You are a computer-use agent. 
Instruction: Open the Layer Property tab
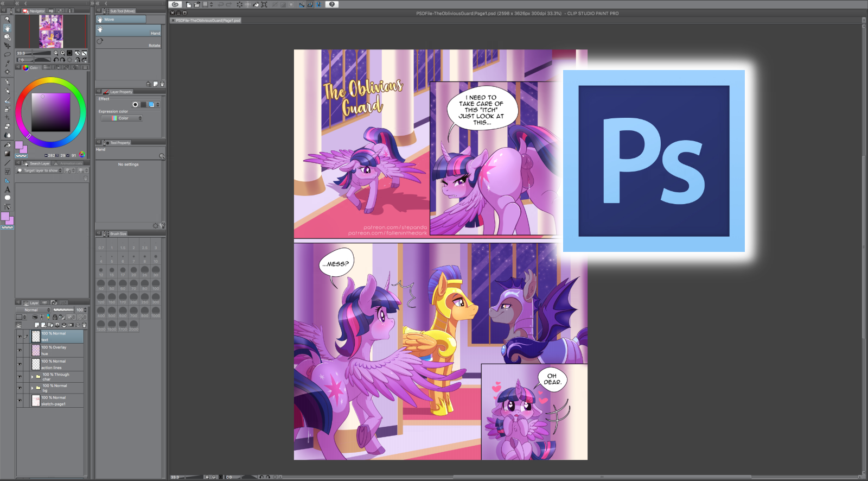[118, 92]
